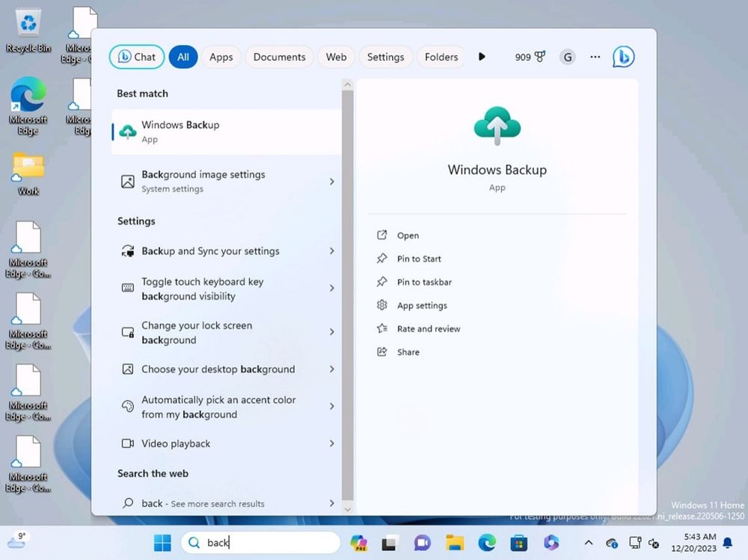Expand Background image settings chevron
The height and width of the screenshot is (560, 748).
[x=331, y=181]
